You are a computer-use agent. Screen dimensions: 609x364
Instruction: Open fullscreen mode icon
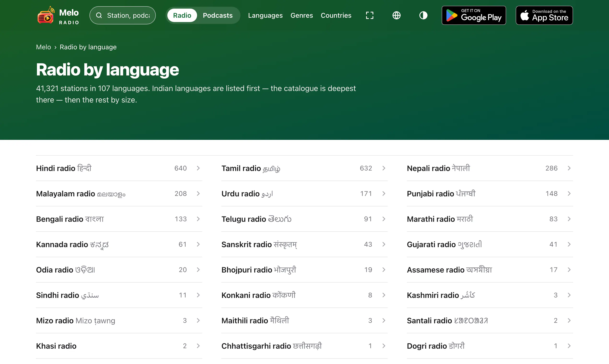point(369,16)
